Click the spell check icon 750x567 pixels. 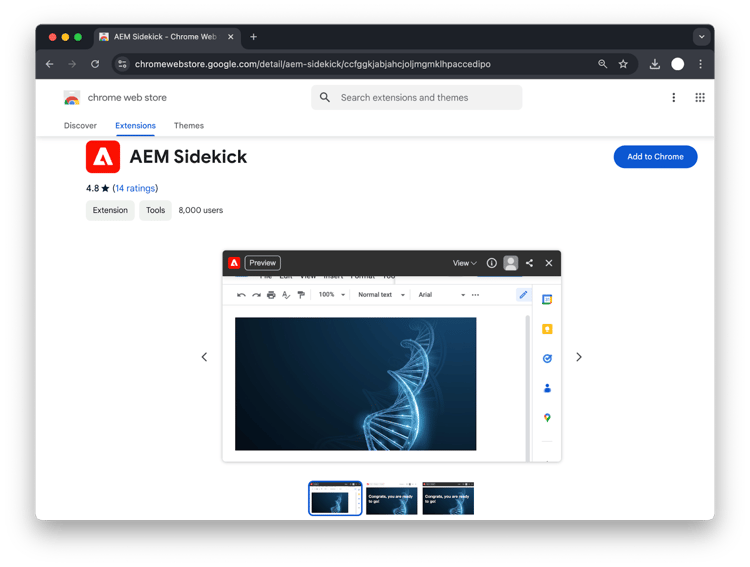pos(286,295)
